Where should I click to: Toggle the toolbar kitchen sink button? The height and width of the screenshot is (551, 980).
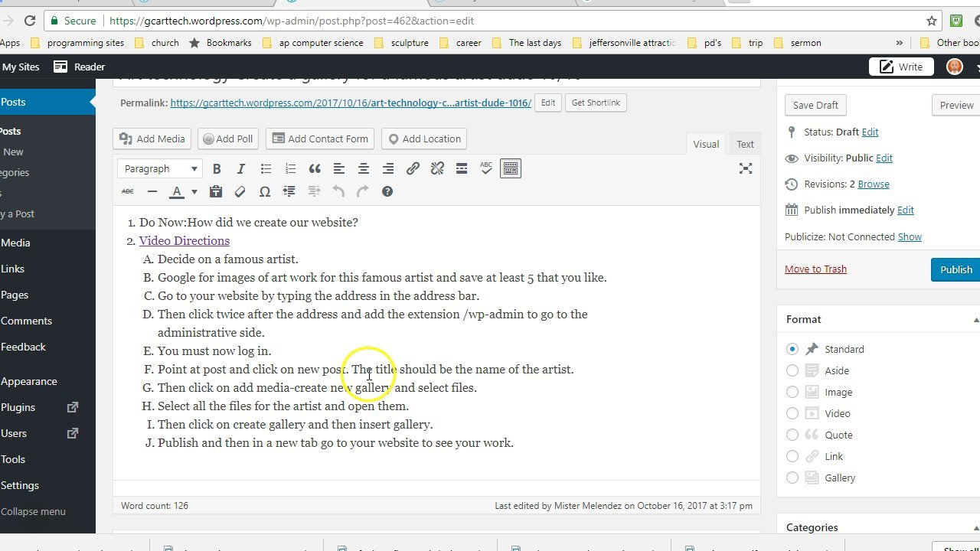coord(511,168)
